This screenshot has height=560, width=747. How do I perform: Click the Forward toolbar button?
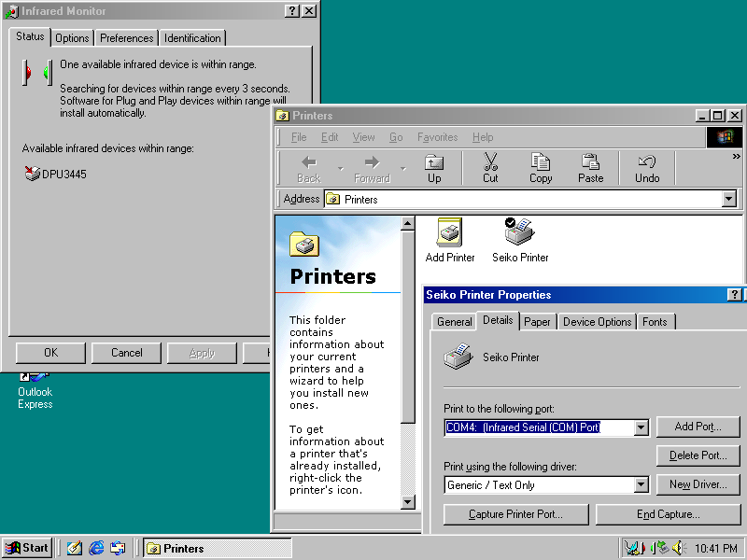click(372, 168)
